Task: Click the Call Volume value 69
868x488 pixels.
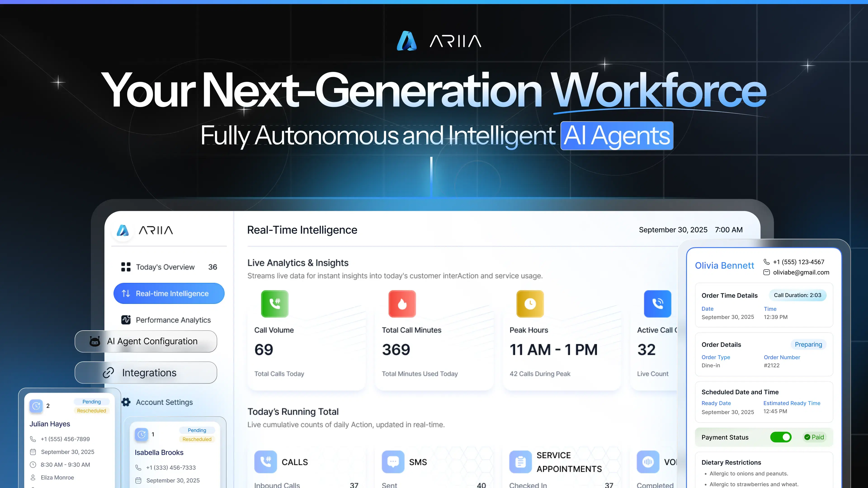Action: [x=264, y=350]
